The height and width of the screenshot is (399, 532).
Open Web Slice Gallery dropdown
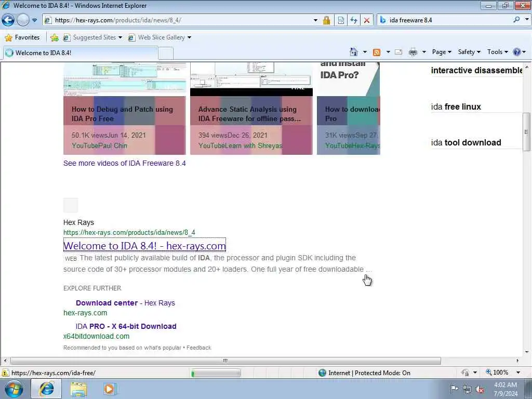click(x=159, y=37)
